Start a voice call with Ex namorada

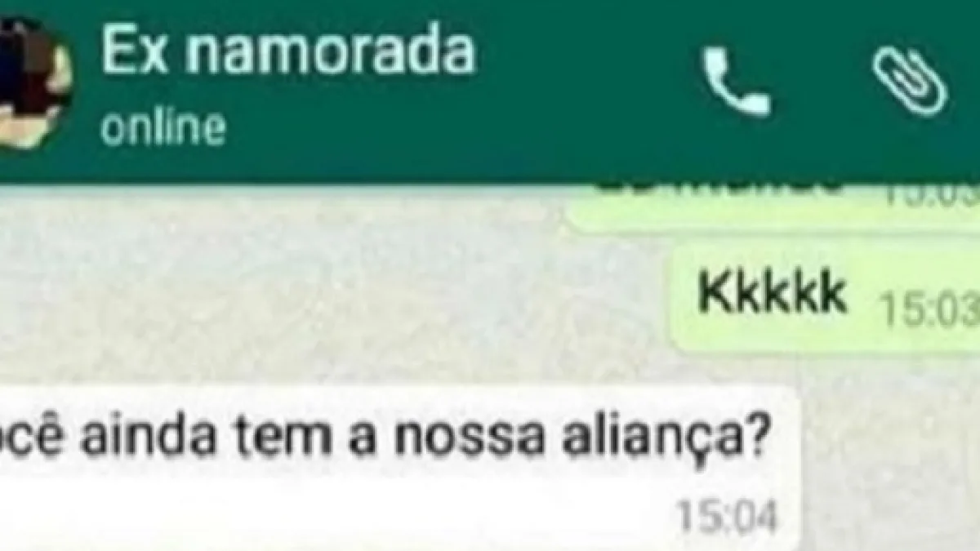pyautogui.click(x=737, y=82)
